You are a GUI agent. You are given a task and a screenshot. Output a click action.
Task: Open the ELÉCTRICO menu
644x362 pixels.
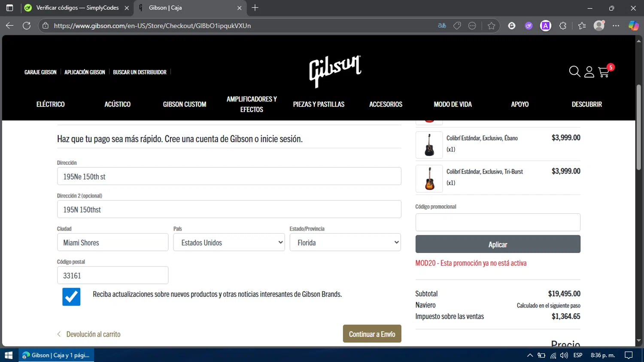pos(50,104)
